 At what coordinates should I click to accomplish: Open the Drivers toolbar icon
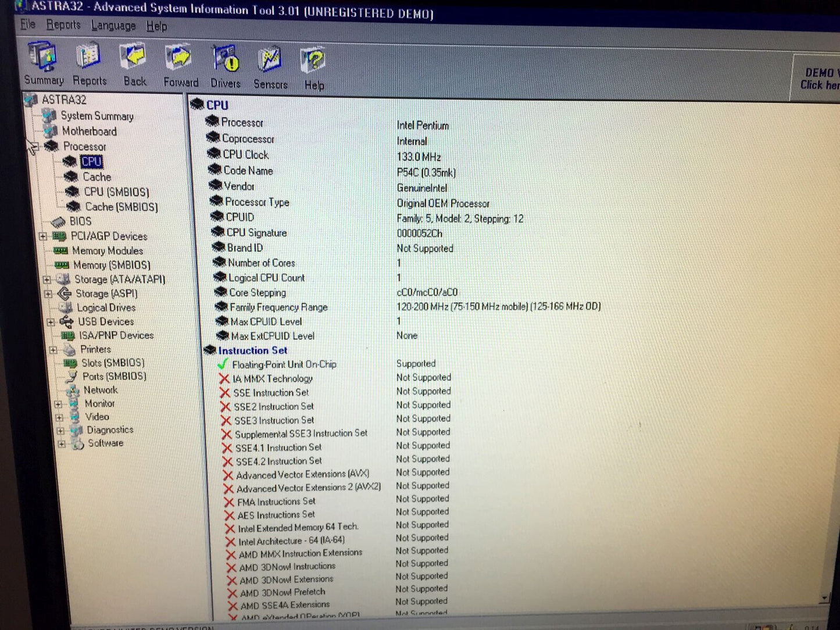(x=226, y=67)
